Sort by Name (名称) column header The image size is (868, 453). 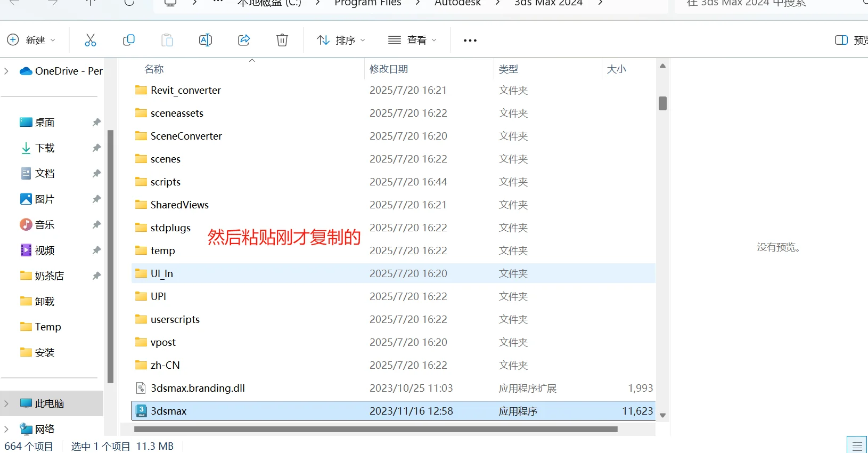point(154,69)
